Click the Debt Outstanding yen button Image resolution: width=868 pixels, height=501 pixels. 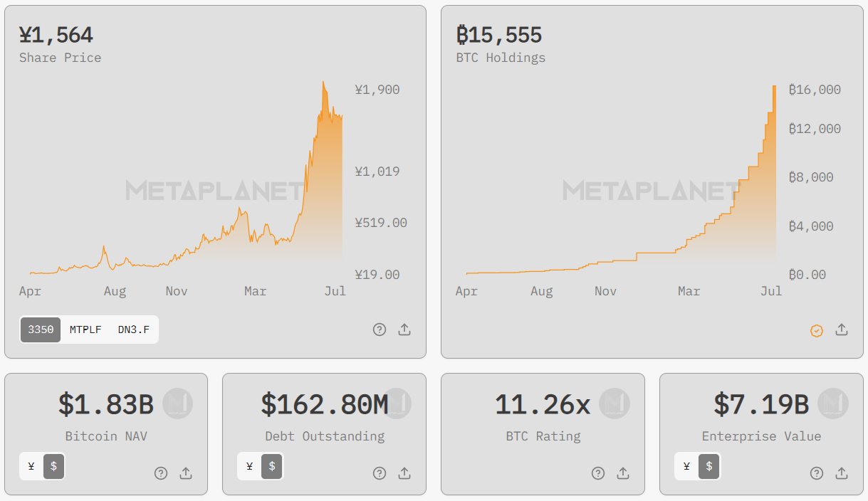coord(249,466)
